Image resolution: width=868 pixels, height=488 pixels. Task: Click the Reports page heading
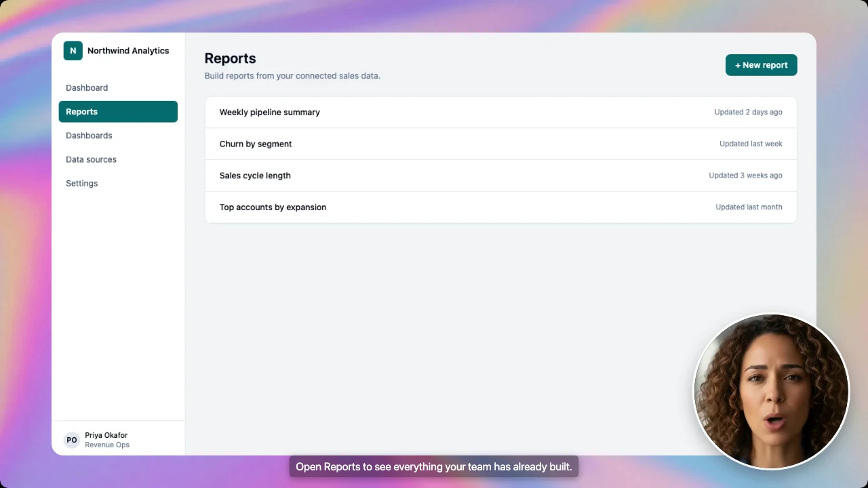(230, 58)
